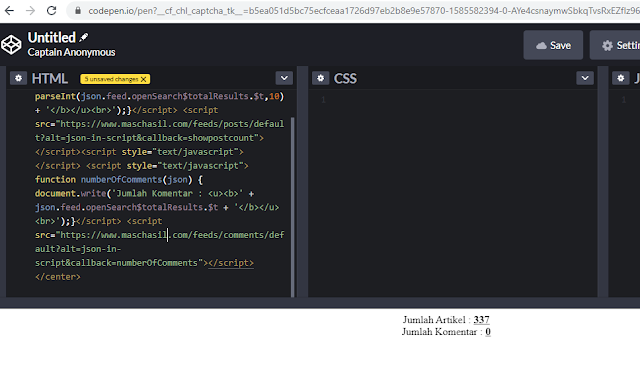
Task: Open HTML editor settings gear
Action: [18, 78]
